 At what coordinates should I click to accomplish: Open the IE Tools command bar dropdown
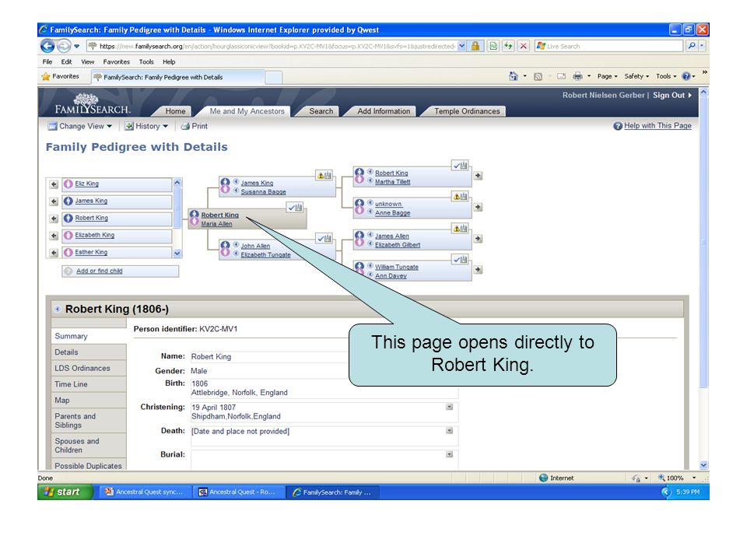click(x=666, y=76)
